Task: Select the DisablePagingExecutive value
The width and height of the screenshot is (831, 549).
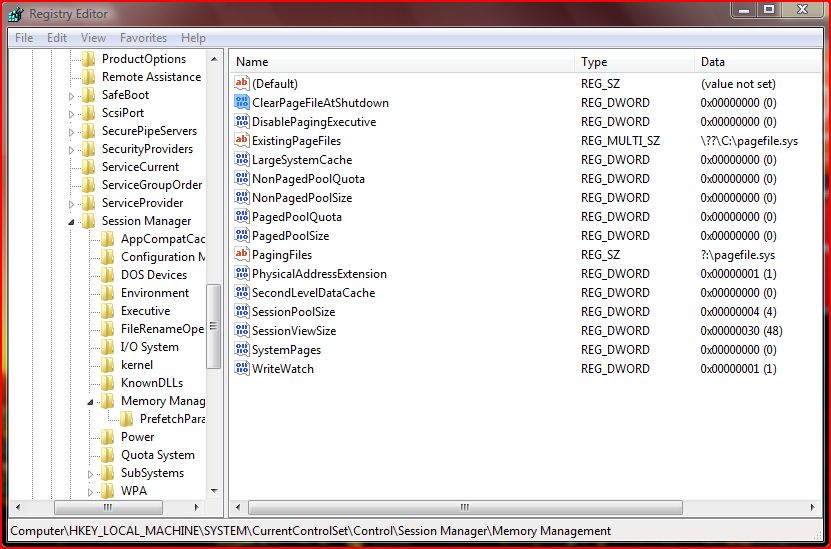Action: pos(313,122)
